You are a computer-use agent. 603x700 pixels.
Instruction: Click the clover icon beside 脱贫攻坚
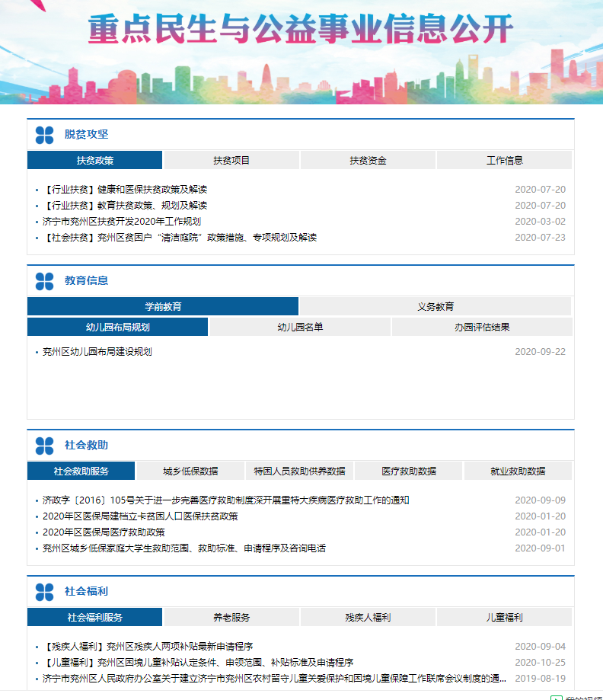click(x=44, y=135)
